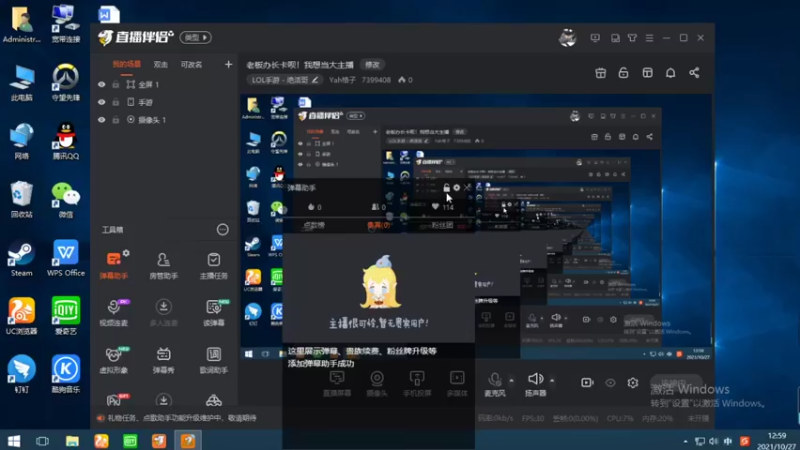Viewport: 800px width, 450px height.
Task: Open Task View on taskbar
Action: (42, 441)
